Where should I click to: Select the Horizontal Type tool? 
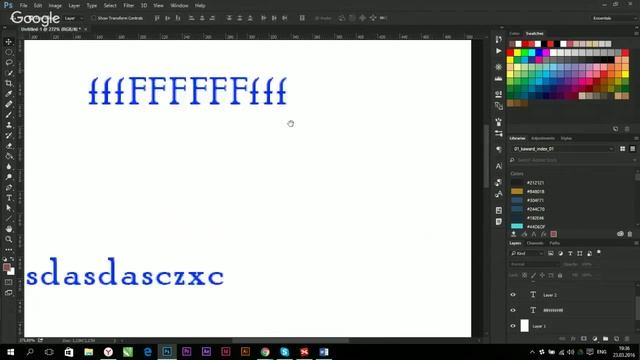pyautogui.click(x=9, y=198)
